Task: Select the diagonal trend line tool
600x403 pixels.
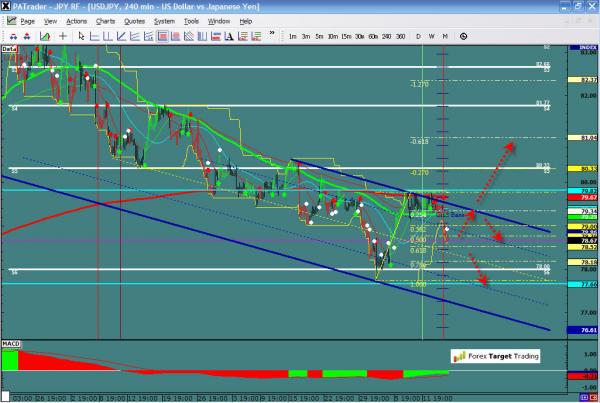Action: pyautogui.click(x=121, y=36)
